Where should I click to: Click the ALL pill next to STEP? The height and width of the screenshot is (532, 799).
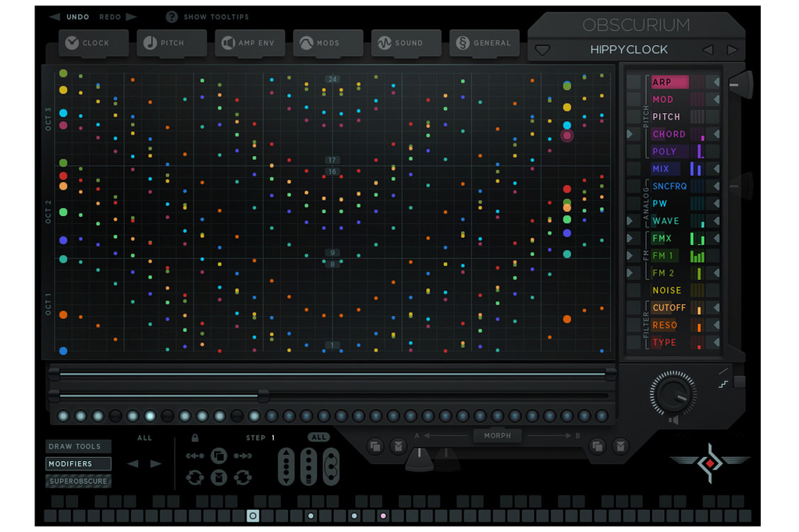pyautogui.click(x=318, y=437)
